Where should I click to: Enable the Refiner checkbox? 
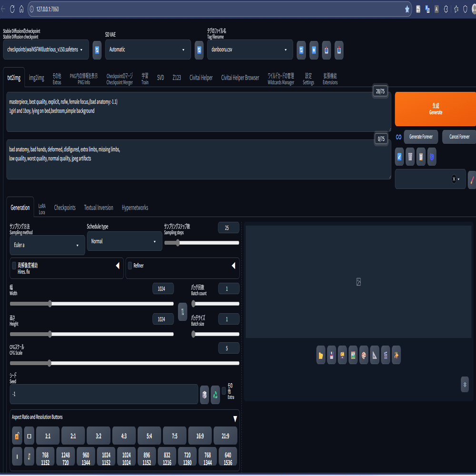point(130,266)
